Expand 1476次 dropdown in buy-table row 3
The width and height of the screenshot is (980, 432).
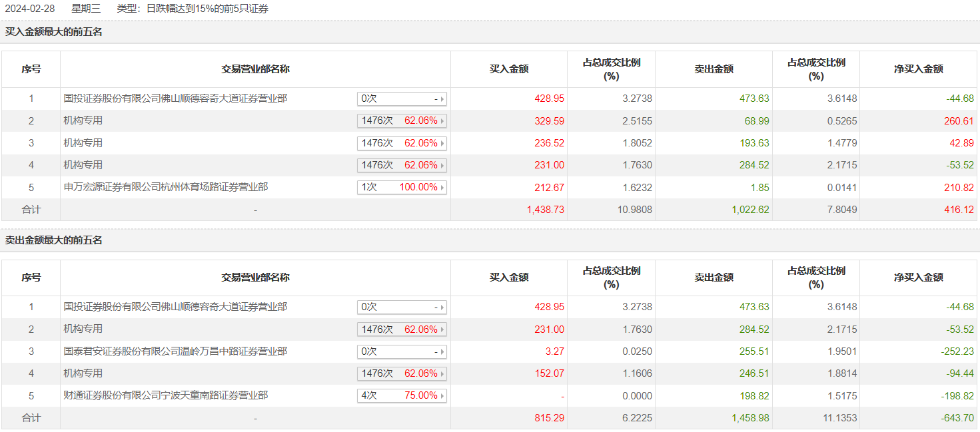[x=442, y=143]
